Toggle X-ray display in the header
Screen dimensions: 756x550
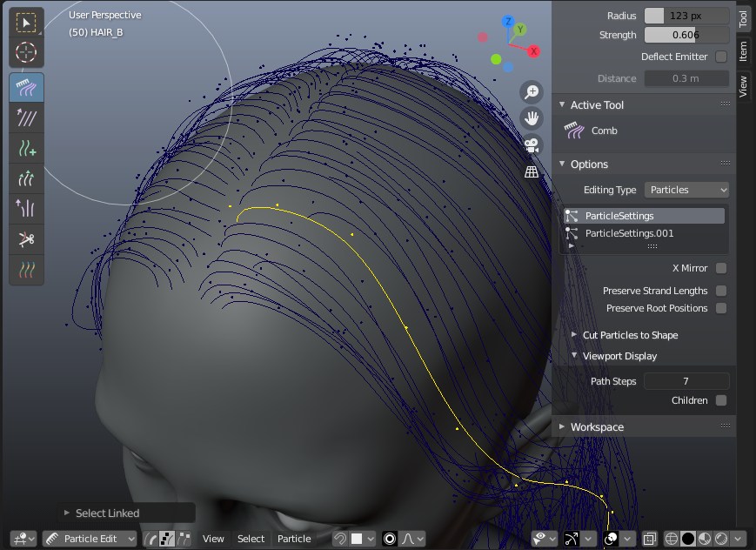click(x=650, y=539)
